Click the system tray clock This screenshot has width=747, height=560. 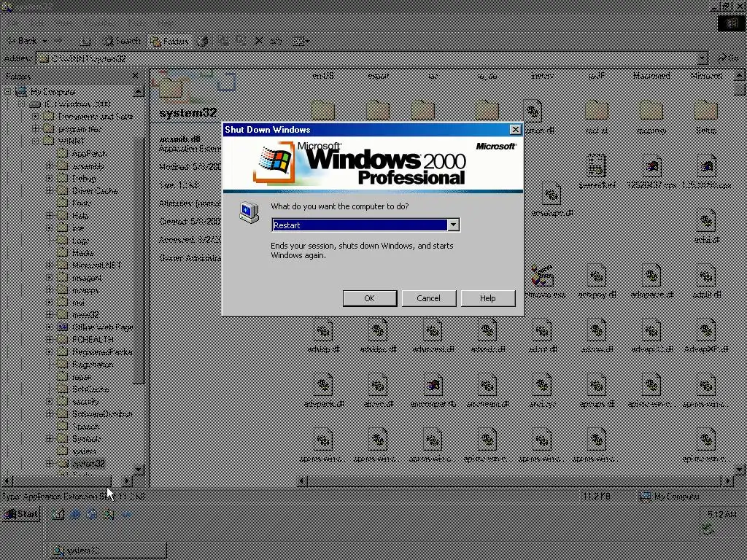(721, 514)
